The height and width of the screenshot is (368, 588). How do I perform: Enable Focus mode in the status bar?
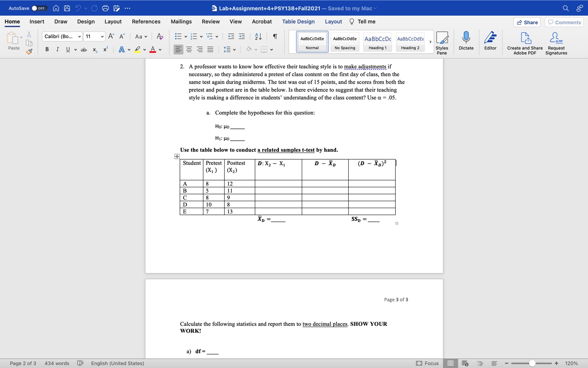[x=429, y=363]
